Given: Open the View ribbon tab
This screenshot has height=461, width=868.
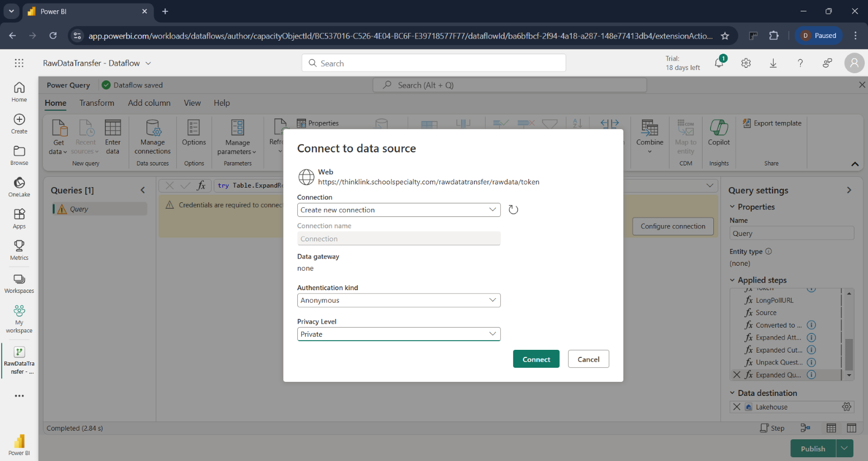Looking at the screenshot, I should 192,103.
